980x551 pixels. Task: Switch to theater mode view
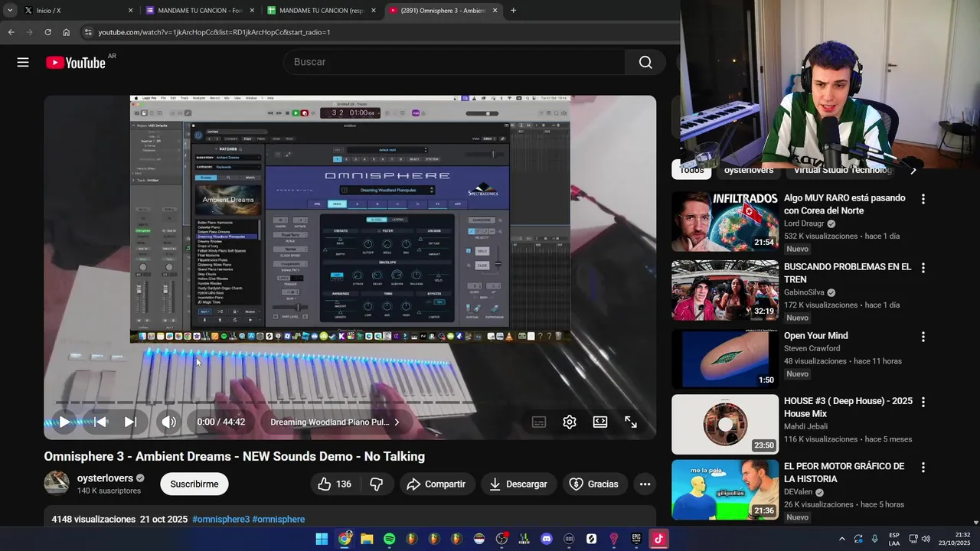(x=600, y=422)
